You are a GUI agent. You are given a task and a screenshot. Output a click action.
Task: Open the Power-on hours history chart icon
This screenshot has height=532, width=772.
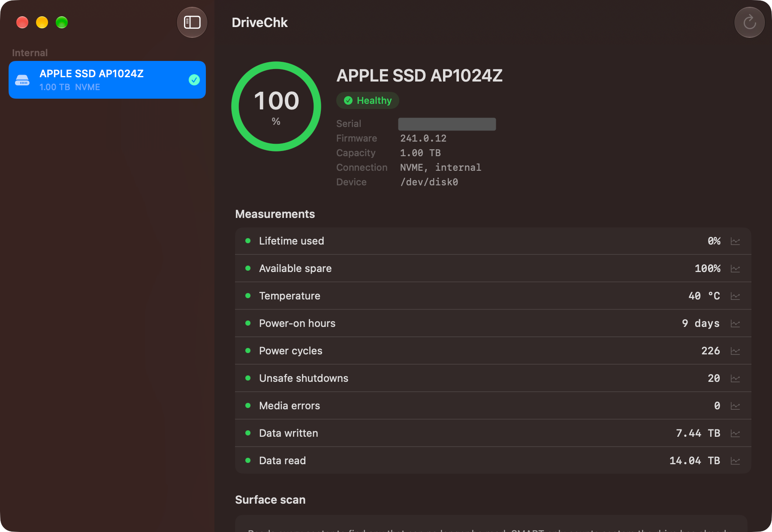pos(735,323)
